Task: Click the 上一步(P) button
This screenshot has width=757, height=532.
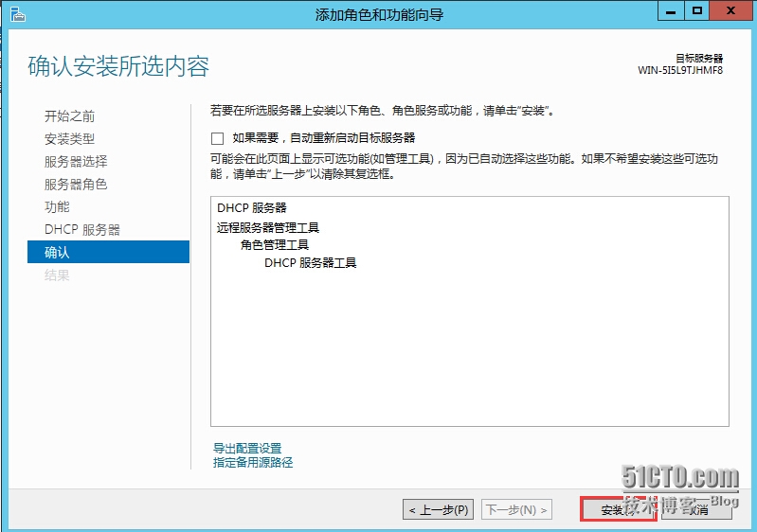Action: point(438,509)
